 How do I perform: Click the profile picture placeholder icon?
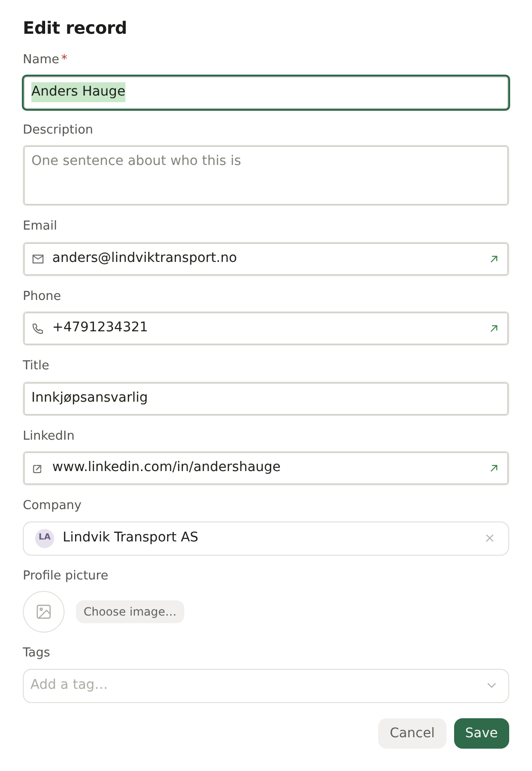pyautogui.click(x=44, y=612)
